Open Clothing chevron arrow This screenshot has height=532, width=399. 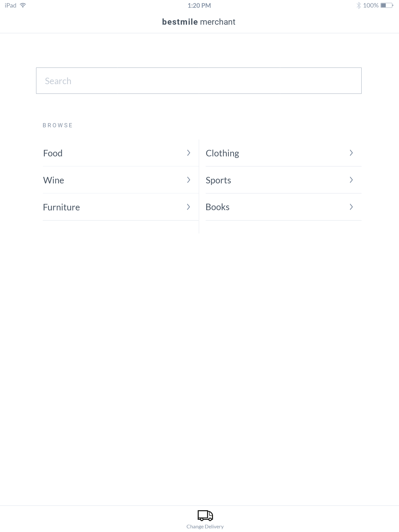point(351,153)
